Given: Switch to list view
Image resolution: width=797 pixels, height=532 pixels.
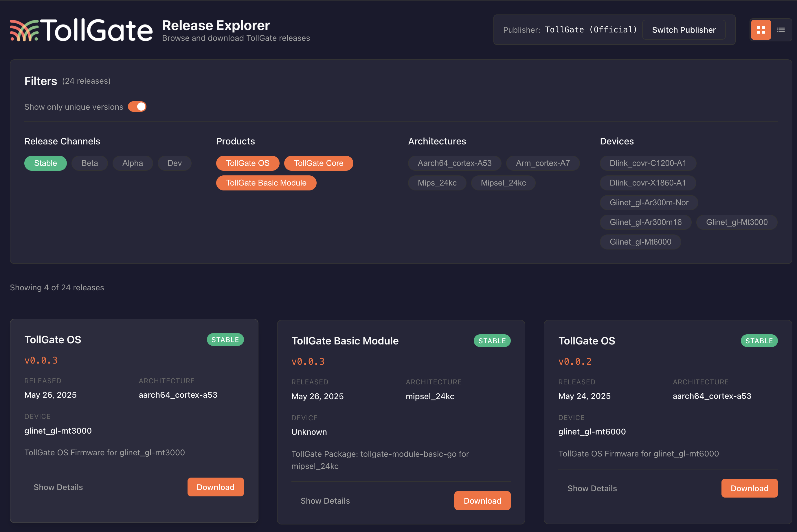Looking at the screenshot, I should pos(781,30).
